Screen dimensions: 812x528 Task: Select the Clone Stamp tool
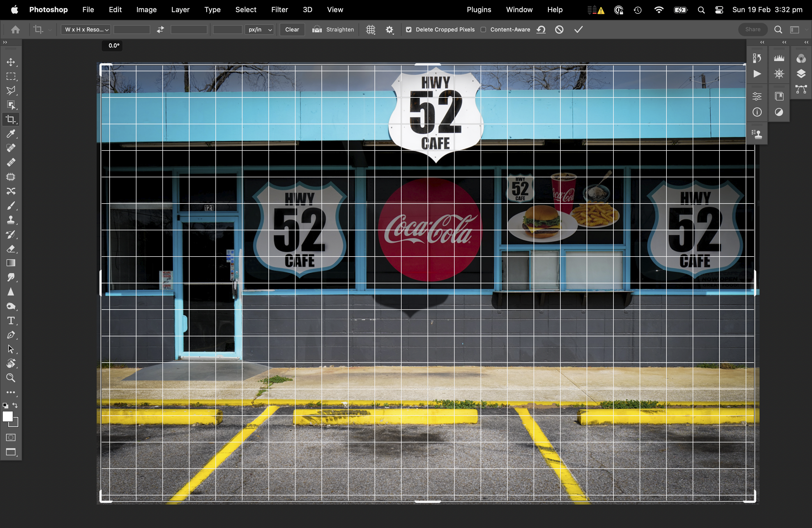click(11, 220)
